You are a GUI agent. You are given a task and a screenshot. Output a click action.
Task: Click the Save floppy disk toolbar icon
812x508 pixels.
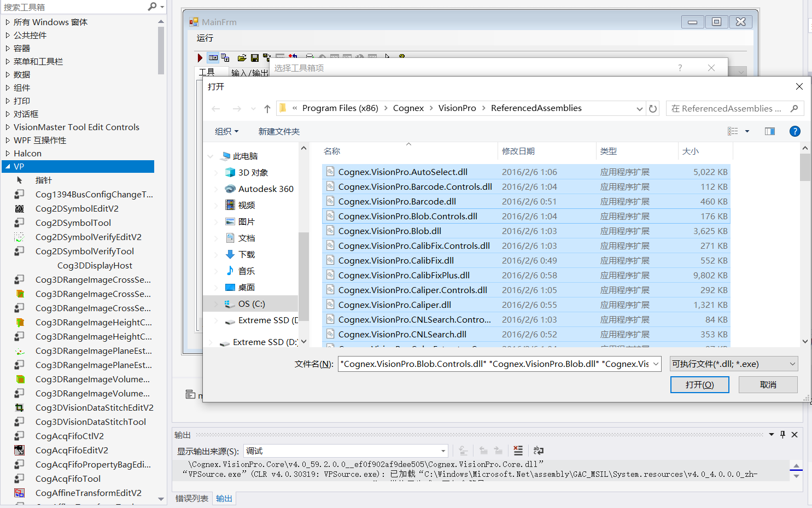[254, 57]
